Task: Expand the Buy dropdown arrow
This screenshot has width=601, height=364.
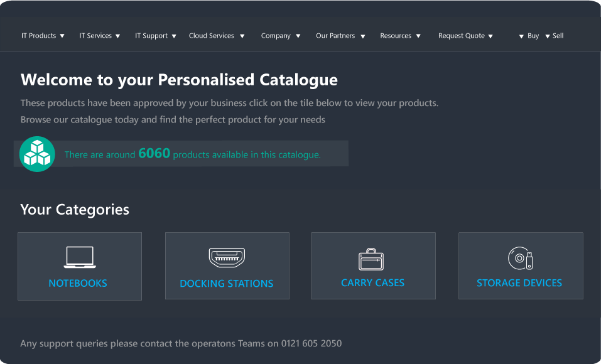Action: click(522, 36)
